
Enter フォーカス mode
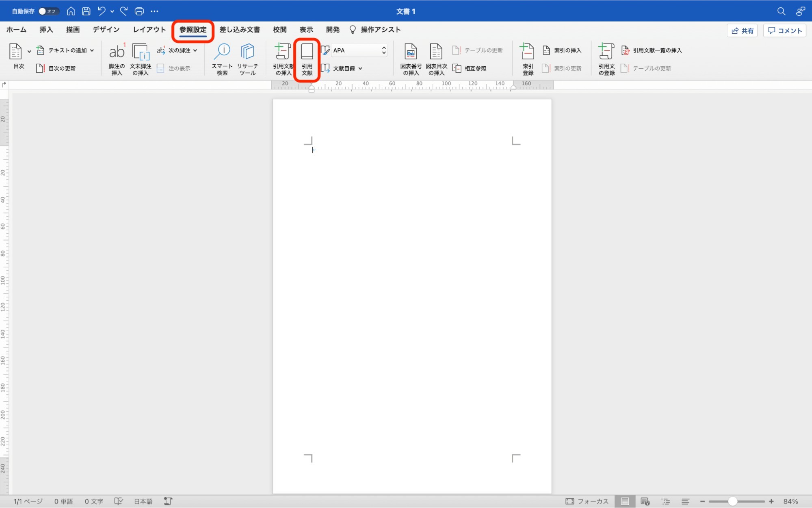point(587,501)
